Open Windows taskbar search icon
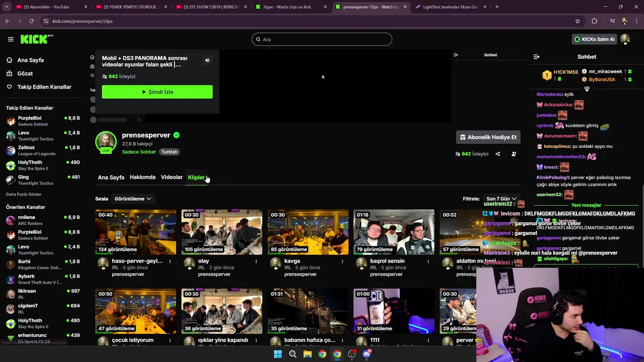The height and width of the screenshot is (362, 644). tap(293, 354)
